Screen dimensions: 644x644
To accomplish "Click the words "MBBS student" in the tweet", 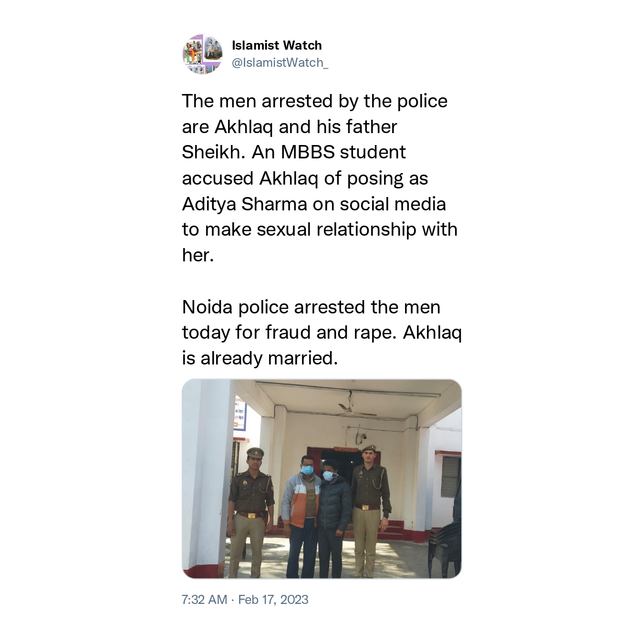I will click(343, 152).
